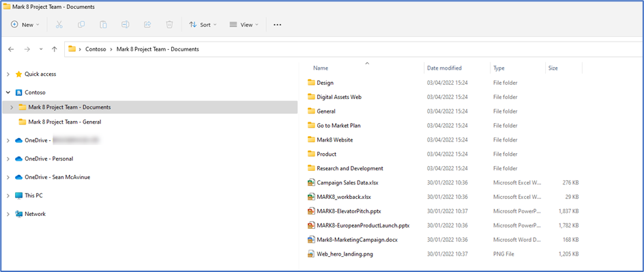Open the Sort options menu
The height and width of the screenshot is (272, 644).
(x=203, y=25)
